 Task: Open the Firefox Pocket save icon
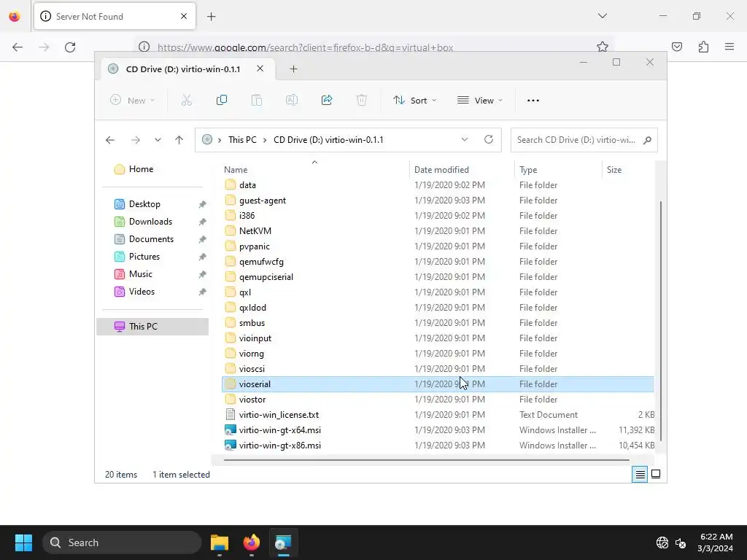click(677, 47)
